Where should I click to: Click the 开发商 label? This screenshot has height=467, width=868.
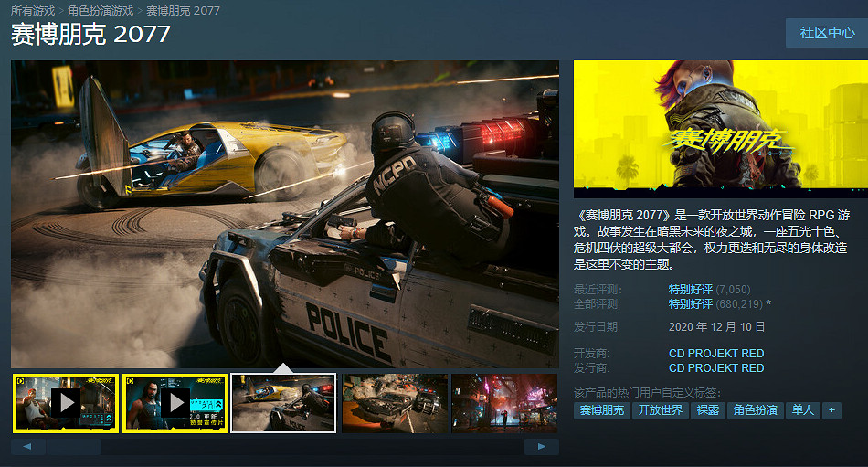click(x=591, y=354)
